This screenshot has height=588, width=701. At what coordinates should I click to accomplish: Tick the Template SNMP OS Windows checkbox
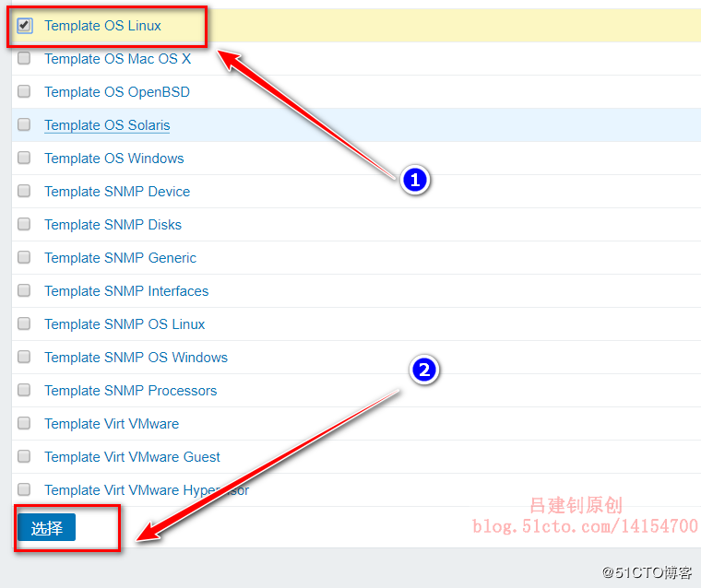click(x=24, y=357)
